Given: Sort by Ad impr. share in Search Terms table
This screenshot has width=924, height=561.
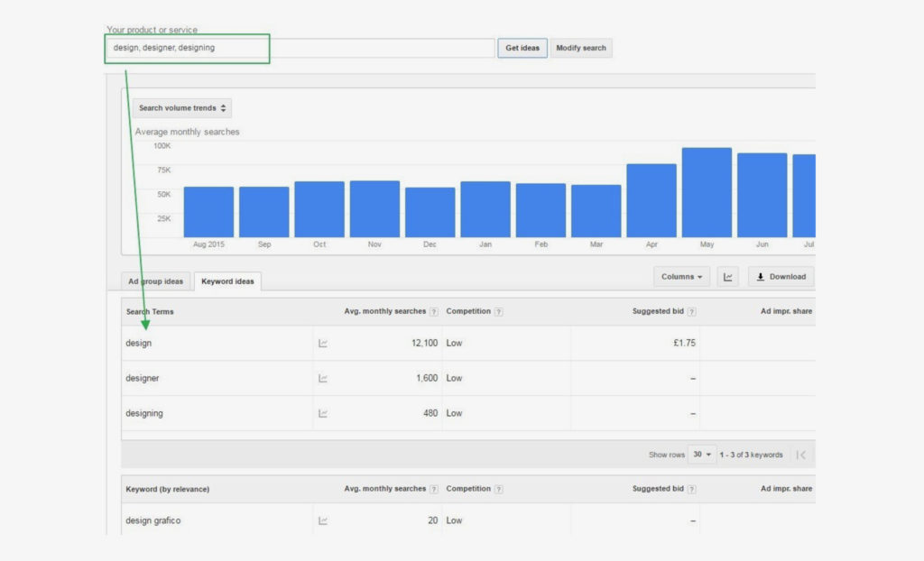Looking at the screenshot, I should (786, 311).
